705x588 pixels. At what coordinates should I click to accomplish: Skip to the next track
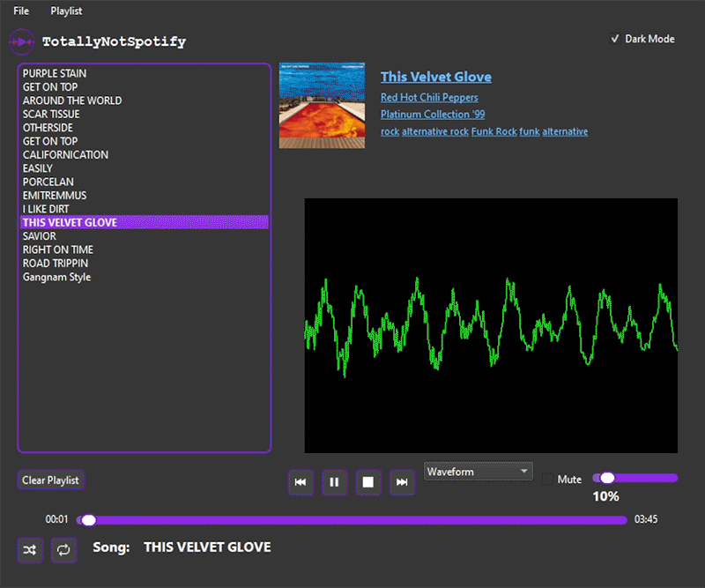coord(402,482)
